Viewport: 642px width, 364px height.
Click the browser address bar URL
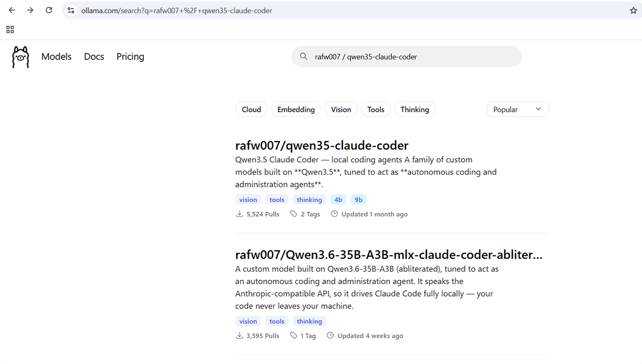coord(177,10)
